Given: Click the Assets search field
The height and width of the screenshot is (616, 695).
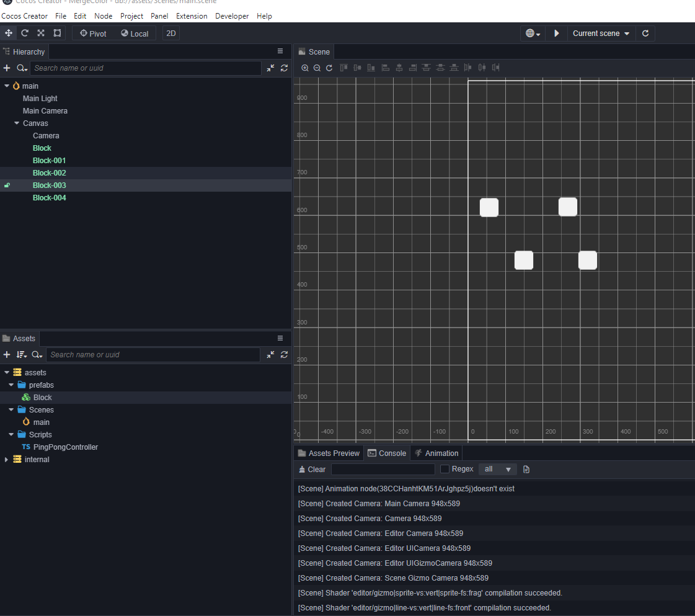Looking at the screenshot, I should click(153, 355).
